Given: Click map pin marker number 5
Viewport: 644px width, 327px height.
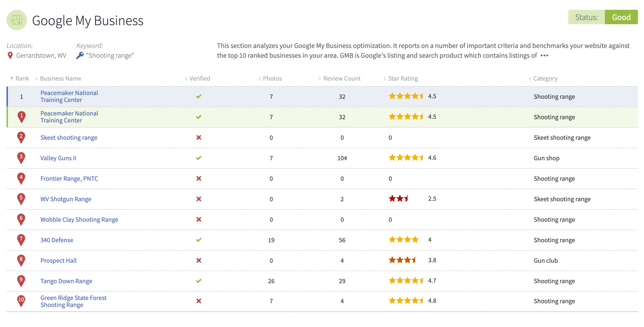Looking at the screenshot, I should coord(21,199).
